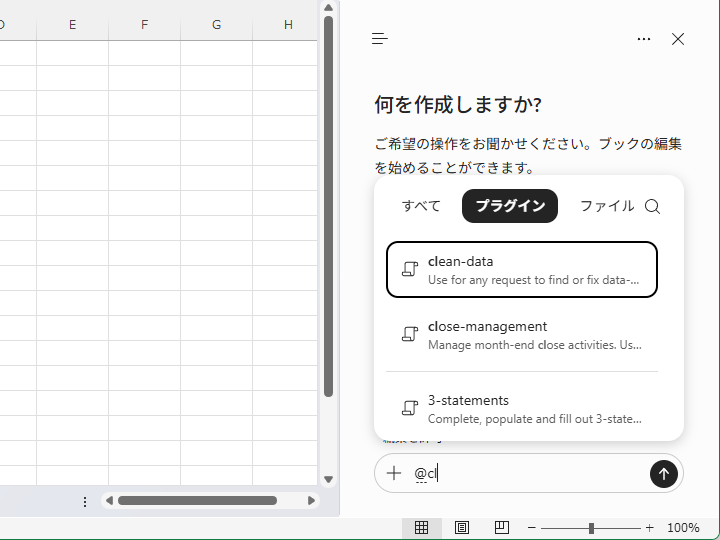Screen dimensions: 720x540
Task: Click the clean-data script icon
Action: [x=410, y=269]
